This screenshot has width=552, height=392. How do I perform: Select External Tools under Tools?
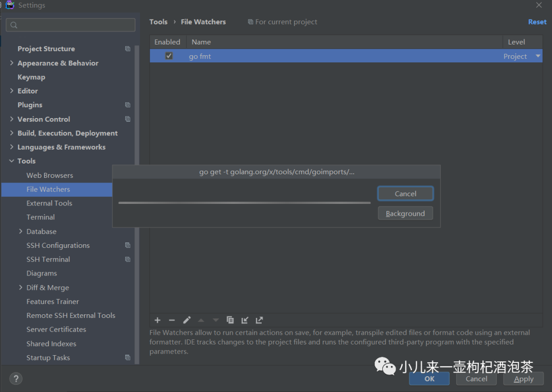(x=49, y=203)
